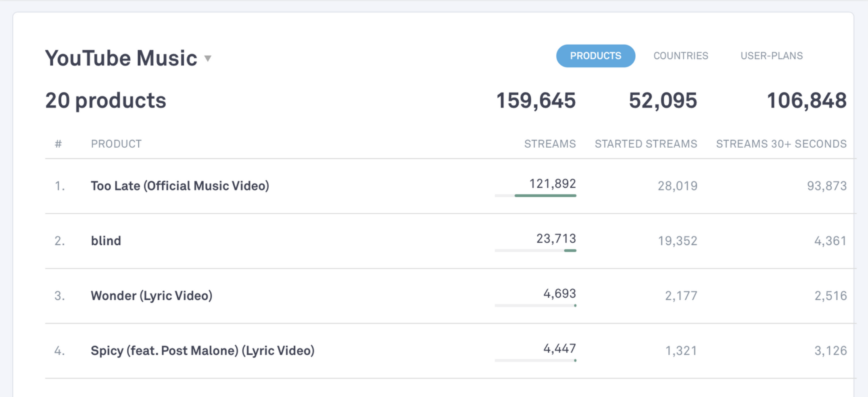
Task: Switch to the Countries tab
Action: 680,56
